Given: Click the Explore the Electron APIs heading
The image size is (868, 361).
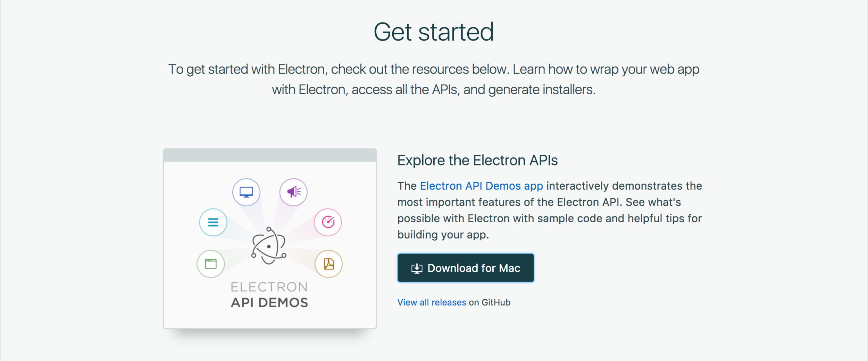Looking at the screenshot, I should point(477,160).
